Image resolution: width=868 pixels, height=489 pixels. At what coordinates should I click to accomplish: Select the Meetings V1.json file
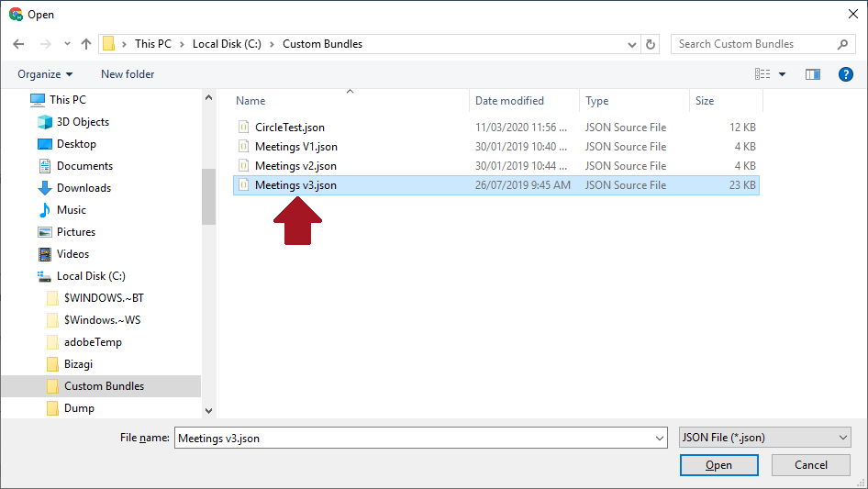point(296,147)
